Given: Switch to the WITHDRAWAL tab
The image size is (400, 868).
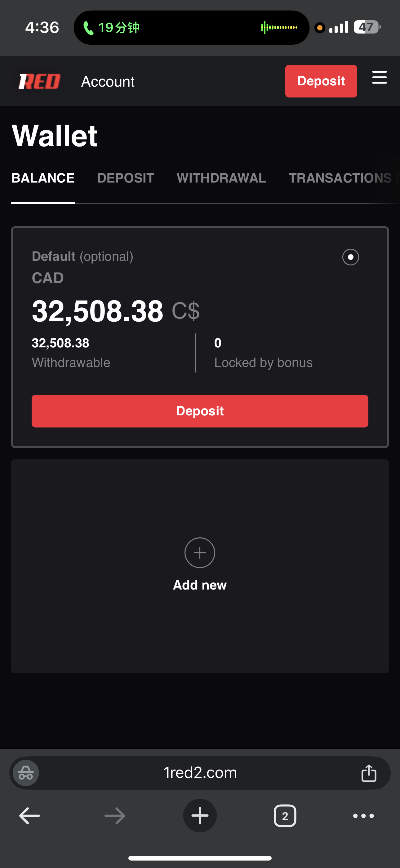Looking at the screenshot, I should [x=221, y=178].
